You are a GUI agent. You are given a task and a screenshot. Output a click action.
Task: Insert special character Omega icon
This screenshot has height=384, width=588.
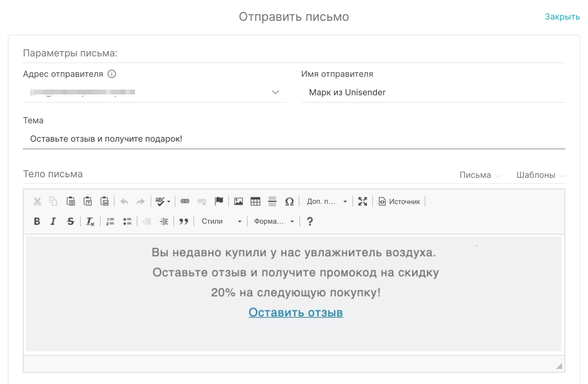coord(289,202)
